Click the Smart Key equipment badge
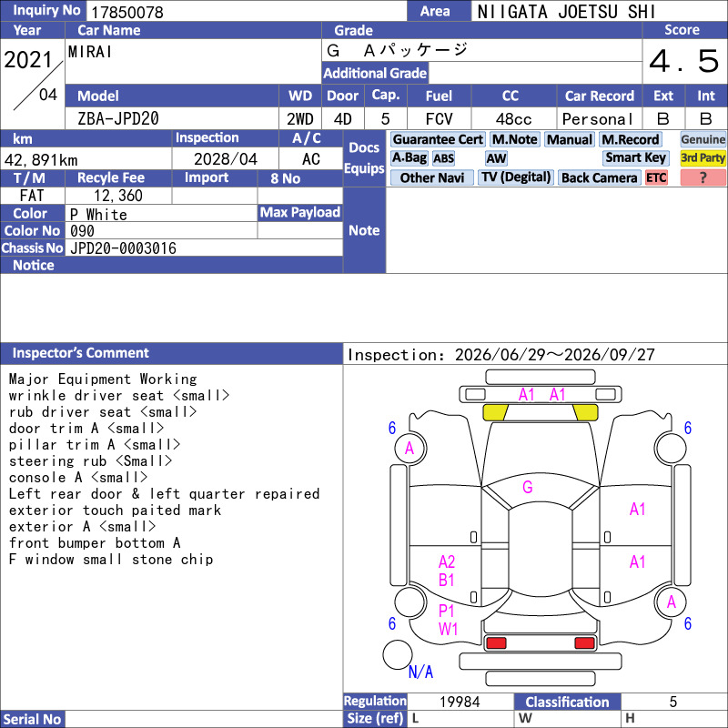The width and height of the screenshot is (728, 728). pyautogui.click(x=635, y=157)
